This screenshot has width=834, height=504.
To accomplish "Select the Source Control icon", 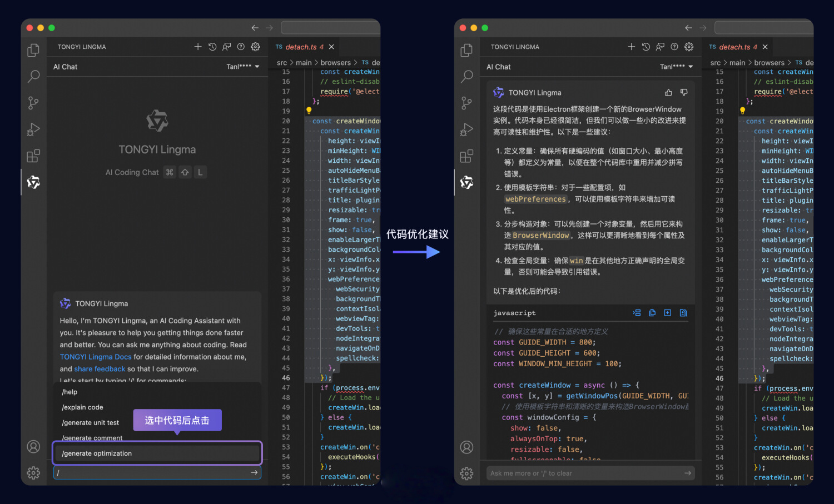I will [x=33, y=103].
